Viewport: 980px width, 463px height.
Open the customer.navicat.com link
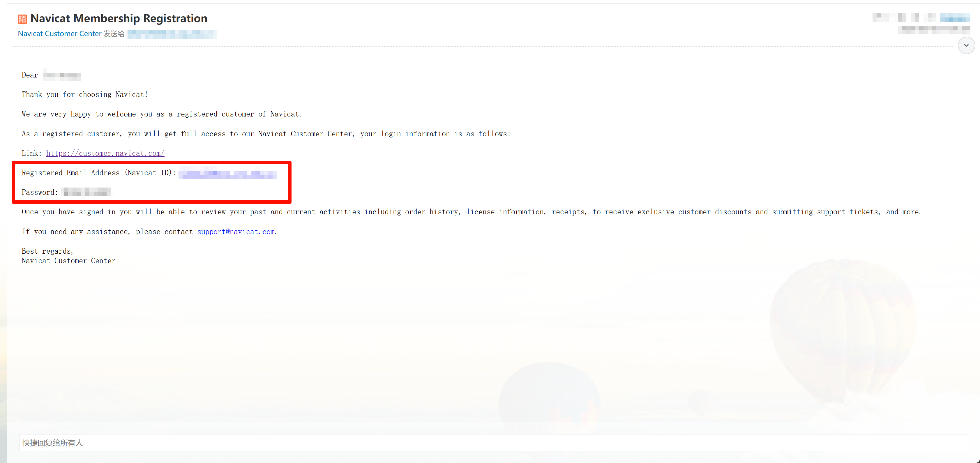[105, 153]
